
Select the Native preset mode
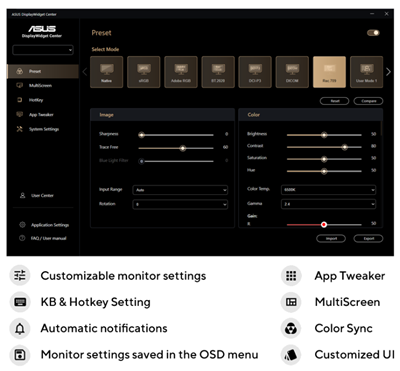[107, 72]
